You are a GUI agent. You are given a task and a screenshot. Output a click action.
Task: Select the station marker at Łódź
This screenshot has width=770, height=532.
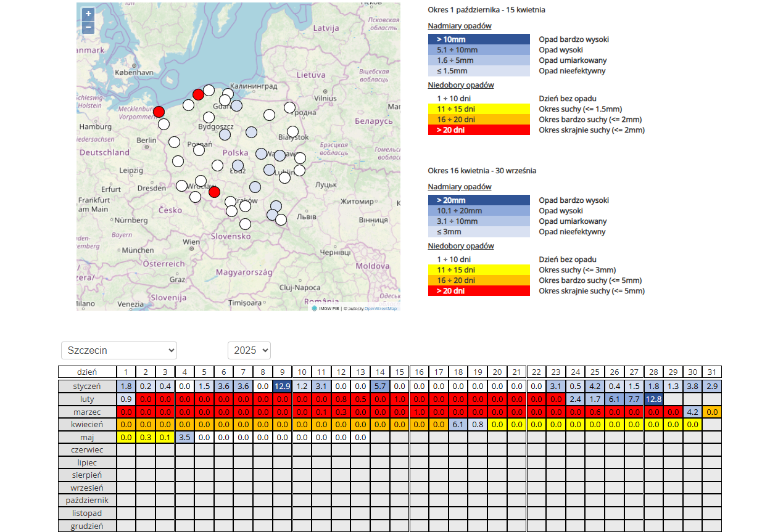(238, 165)
